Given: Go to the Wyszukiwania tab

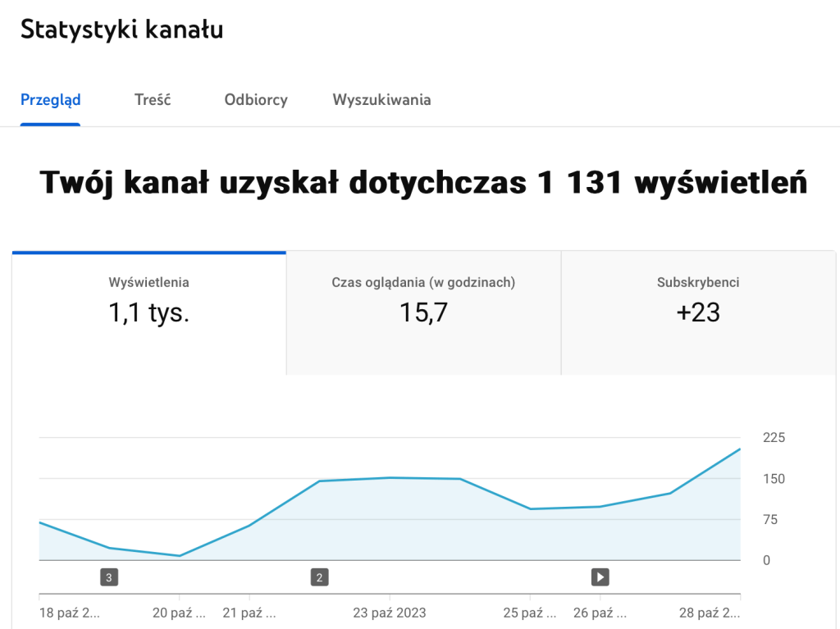Looking at the screenshot, I should coord(381,100).
